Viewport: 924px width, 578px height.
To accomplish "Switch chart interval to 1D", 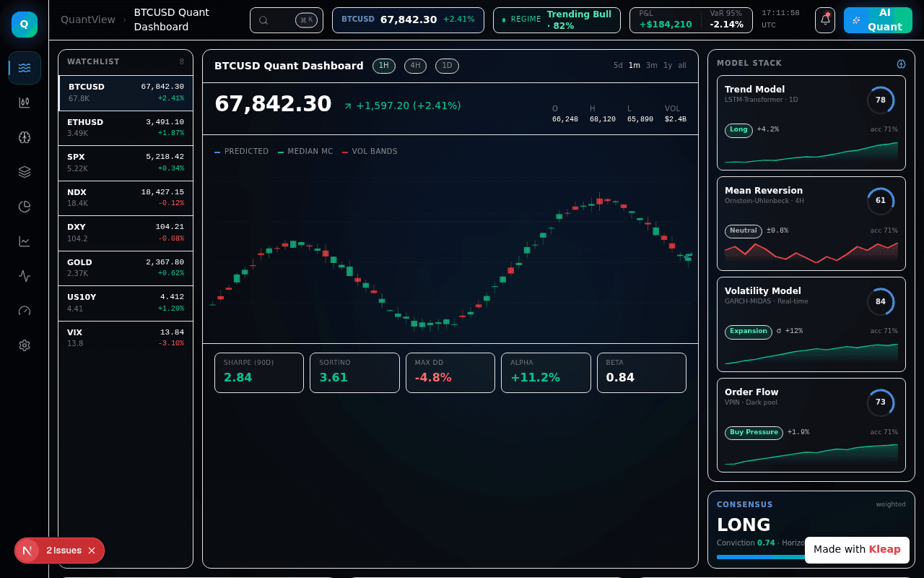I will (447, 66).
